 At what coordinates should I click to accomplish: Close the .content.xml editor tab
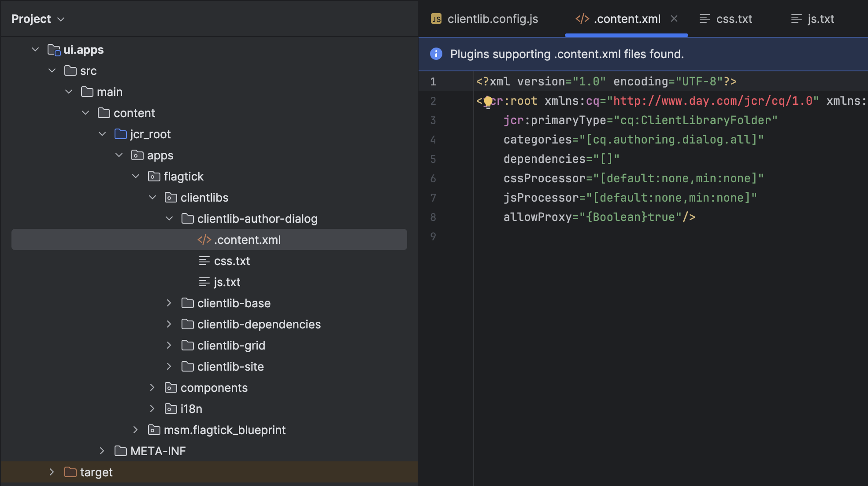(x=674, y=18)
